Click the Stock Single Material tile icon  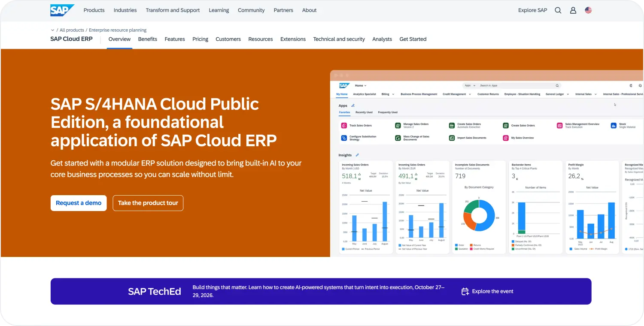[x=614, y=126]
